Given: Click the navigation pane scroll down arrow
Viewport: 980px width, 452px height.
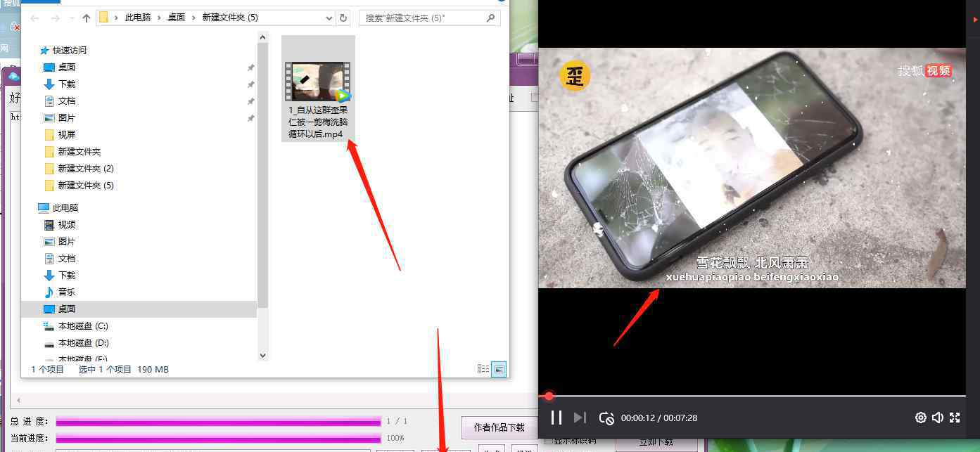Looking at the screenshot, I should [x=263, y=355].
